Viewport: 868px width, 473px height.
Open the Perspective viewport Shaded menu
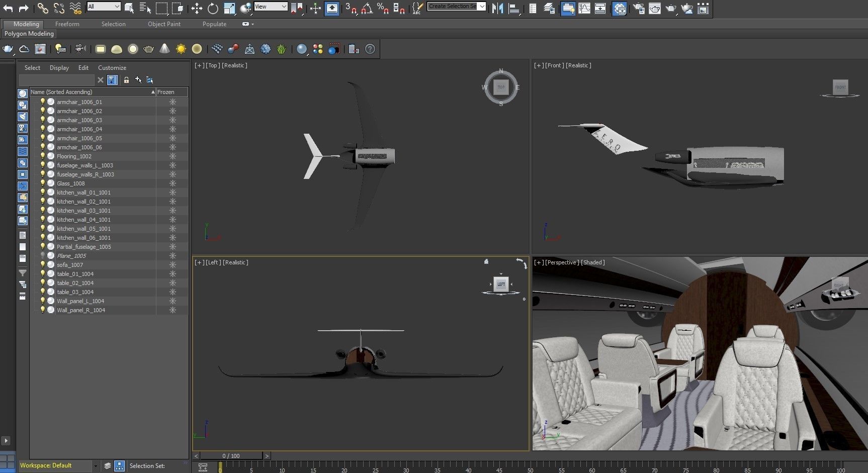tap(592, 262)
